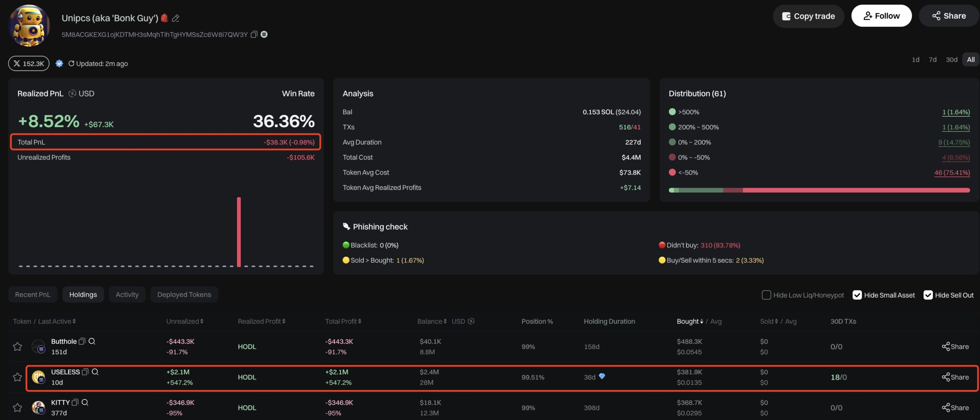Sort holdings by Total Profit
Viewport: 980px width, 420px height.
coord(359,321)
